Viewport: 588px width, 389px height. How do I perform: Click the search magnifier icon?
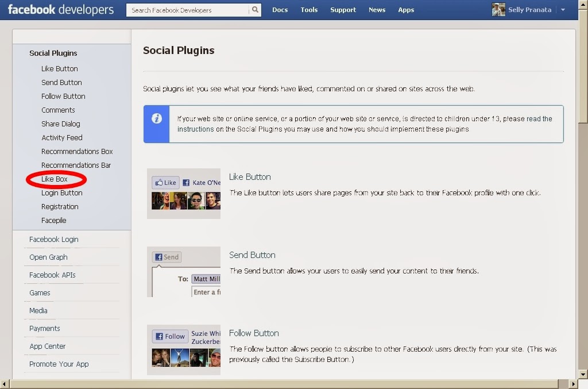tap(255, 10)
